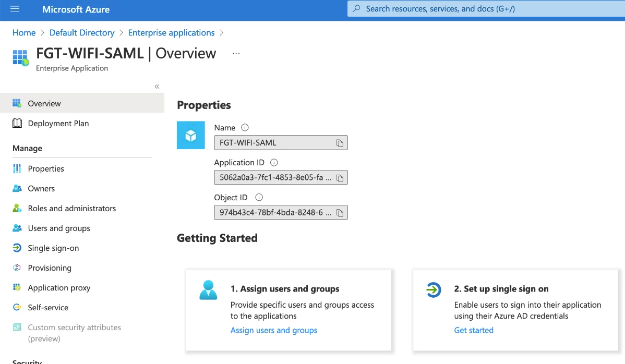Click the Assign users person icon
The height and width of the screenshot is (364, 625).
(208, 290)
